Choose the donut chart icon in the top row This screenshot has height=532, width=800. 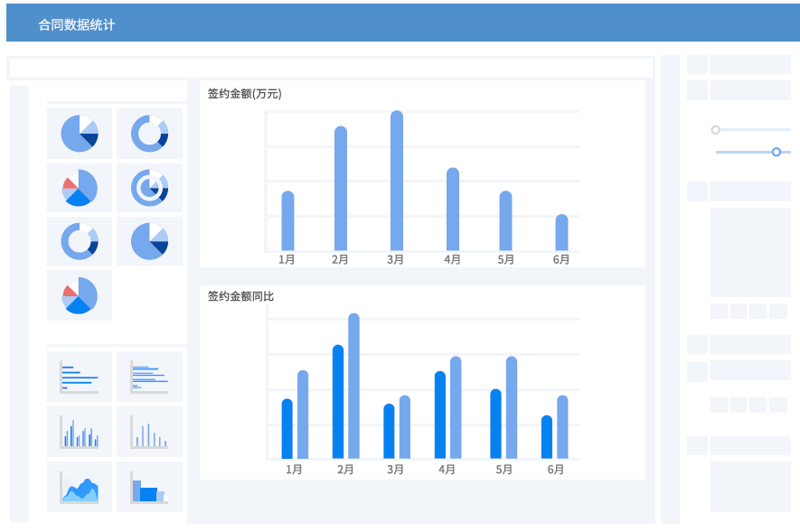click(x=149, y=135)
